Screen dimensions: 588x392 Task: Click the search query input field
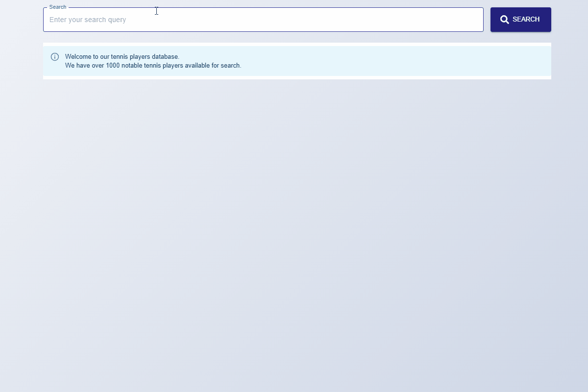tap(263, 20)
